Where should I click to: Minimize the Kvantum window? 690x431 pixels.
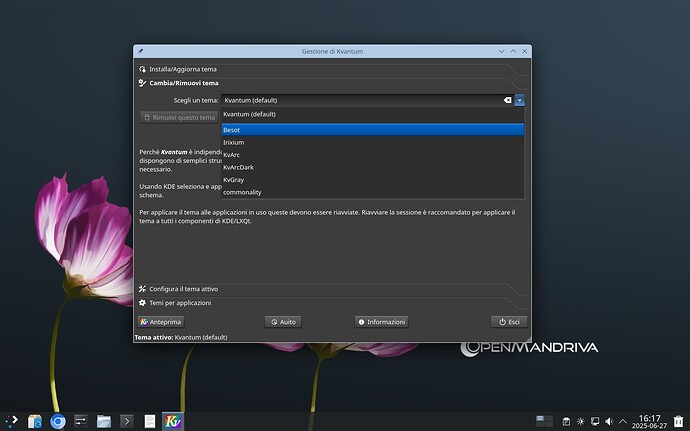click(501, 51)
